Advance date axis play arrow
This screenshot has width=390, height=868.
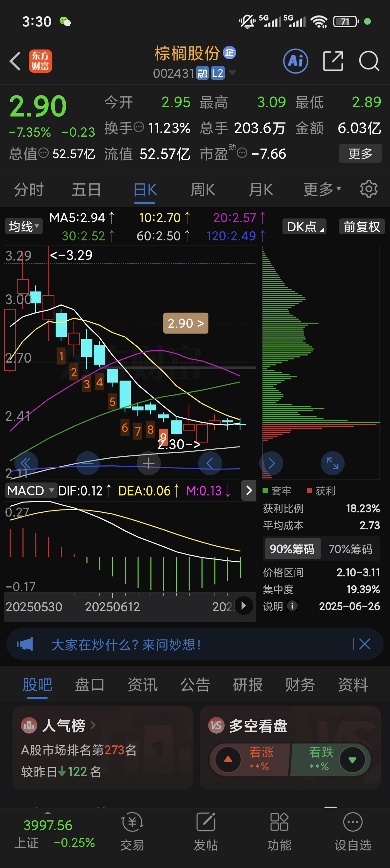point(244,606)
